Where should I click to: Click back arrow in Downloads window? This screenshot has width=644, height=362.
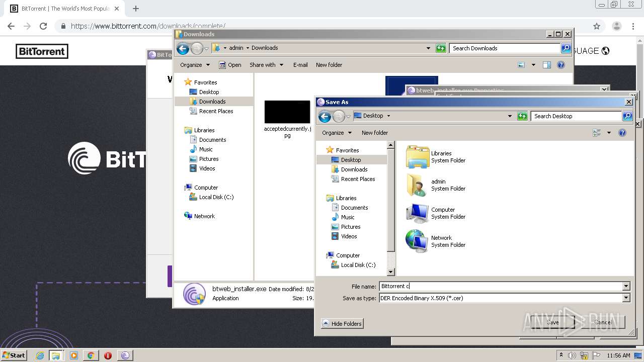[x=183, y=48]
